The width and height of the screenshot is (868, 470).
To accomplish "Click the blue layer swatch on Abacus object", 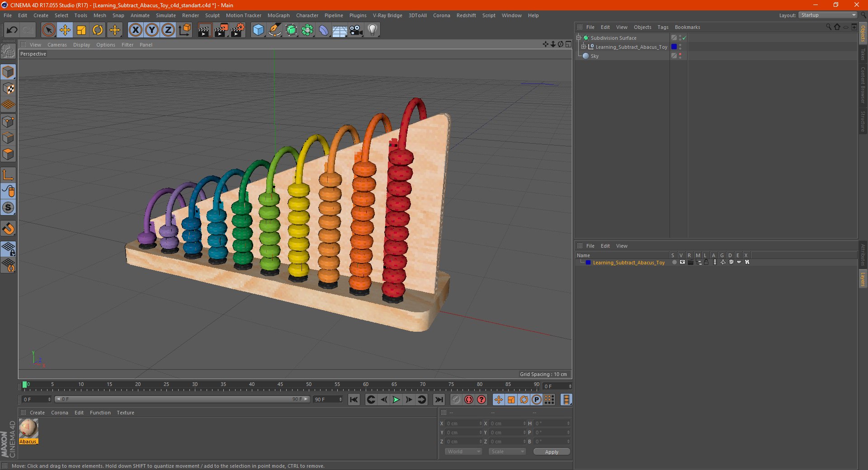I will click(674, 47).
